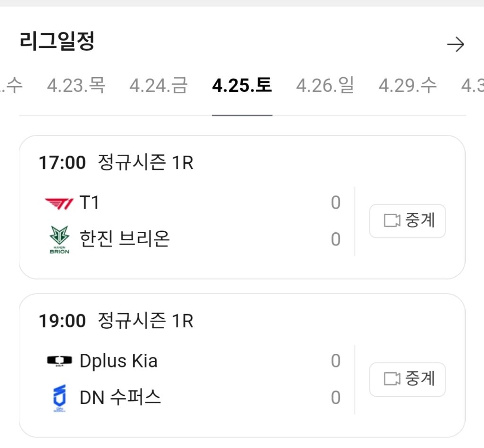The image size is (484, 448).
Task: Switch to the 4.29.수 date tab
Action: pos(407,86)
